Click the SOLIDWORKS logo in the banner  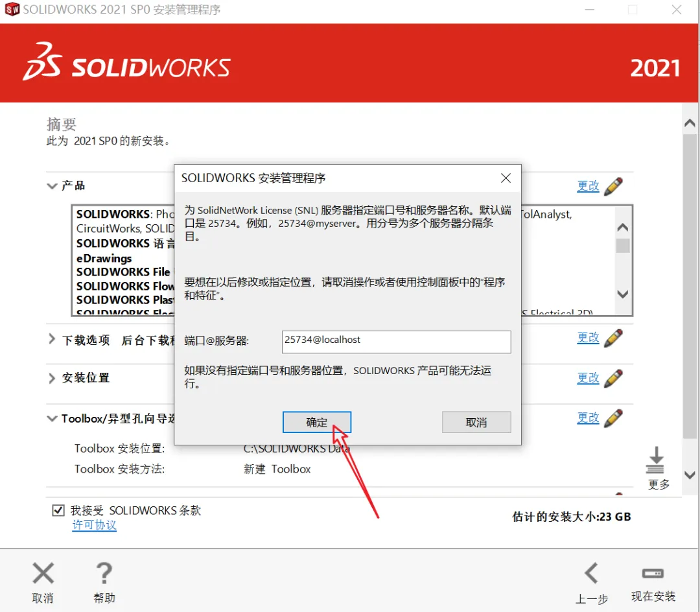(x=127, y=62)
